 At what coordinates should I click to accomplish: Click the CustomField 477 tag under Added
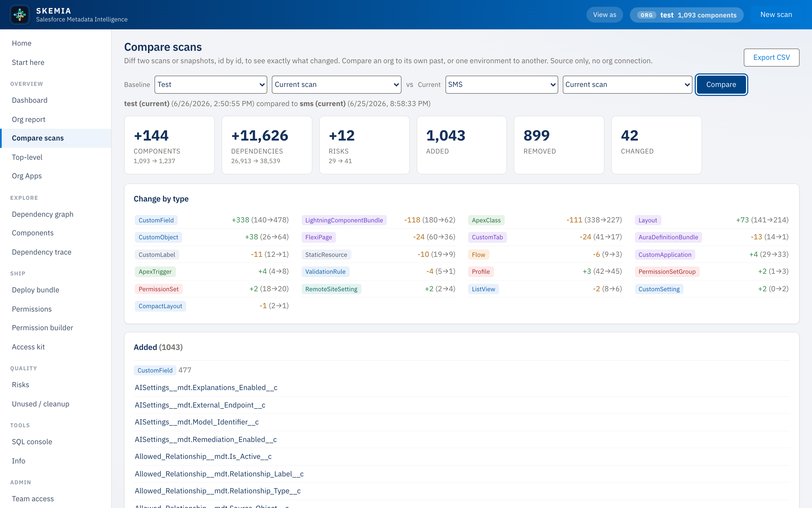155,370
